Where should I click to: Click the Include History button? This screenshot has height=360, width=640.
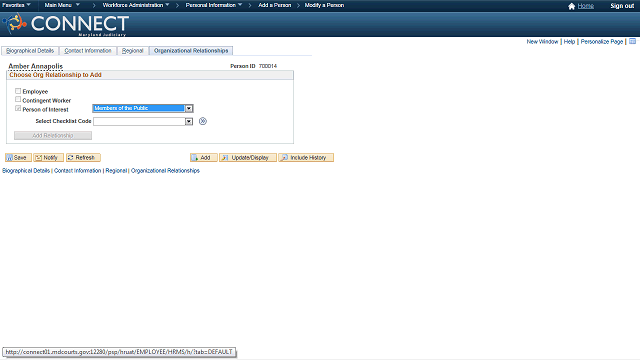[306, 158]
